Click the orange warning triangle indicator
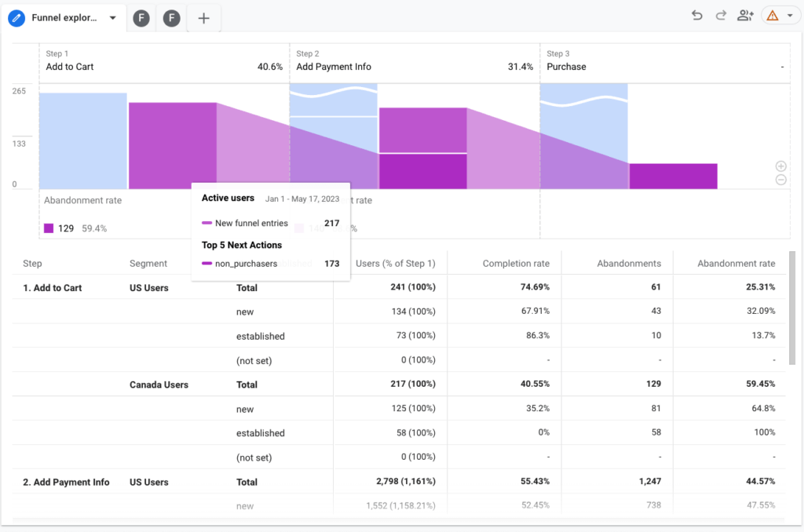The width and height of the screenshot is (804, 532). (773, 14)
